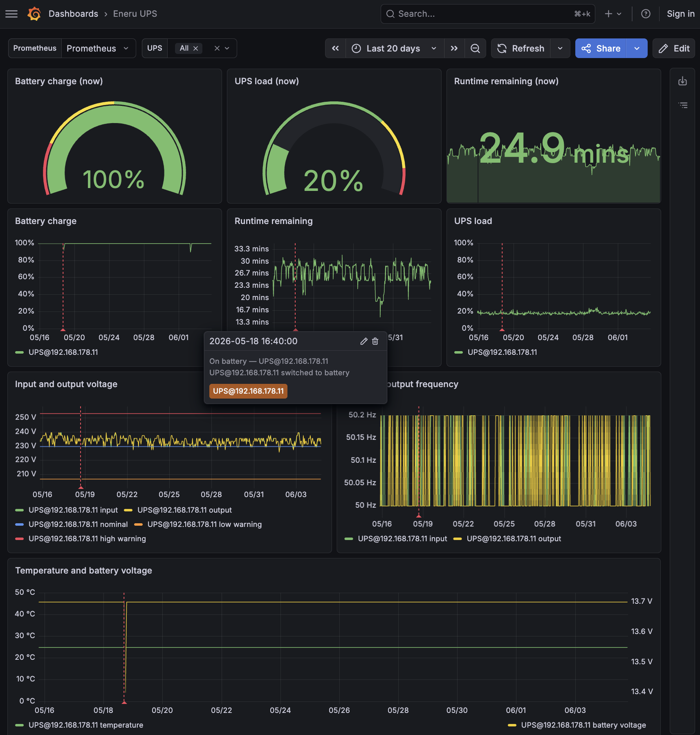
Task: Click annotation marker on temperature graph
Action: pyautogui.click(x=124, y=702)
